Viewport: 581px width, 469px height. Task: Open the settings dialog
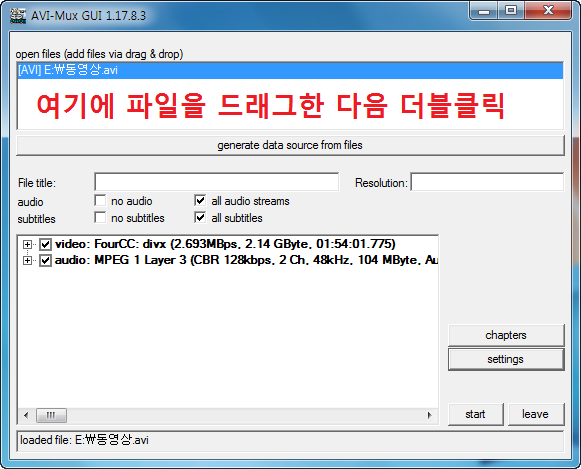coord(506,359)
